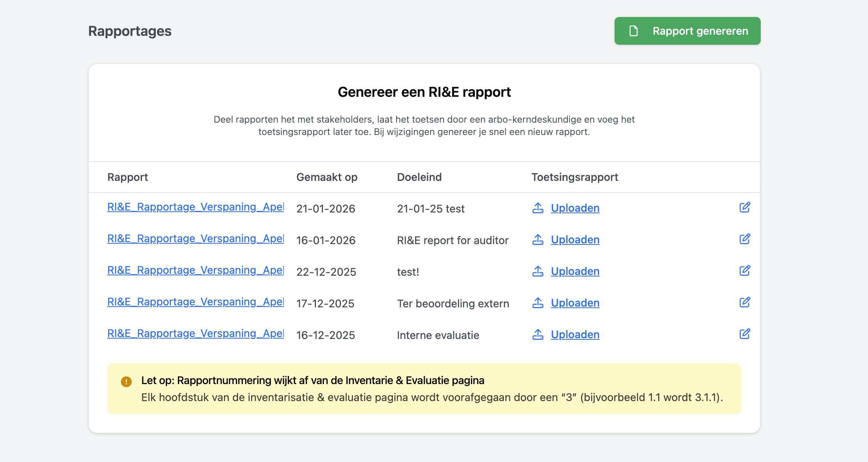Click edit pencil icon for 21-01-2026 report

[745, 207]
